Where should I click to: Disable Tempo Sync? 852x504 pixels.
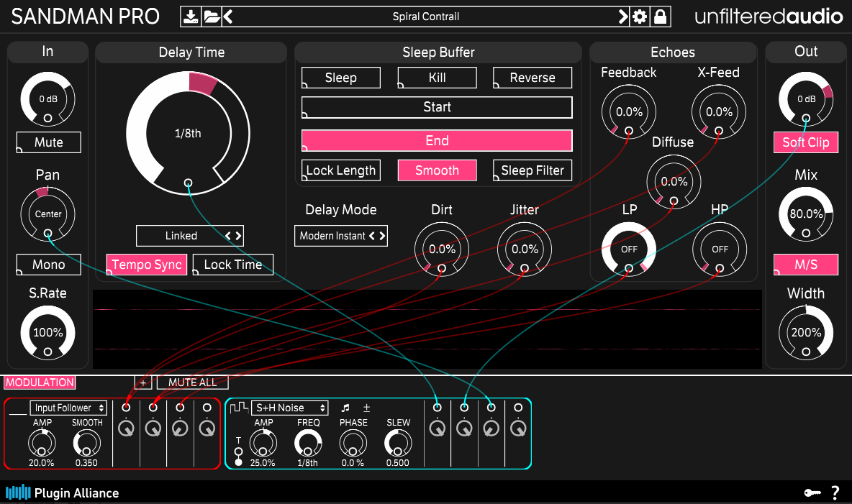147,265
